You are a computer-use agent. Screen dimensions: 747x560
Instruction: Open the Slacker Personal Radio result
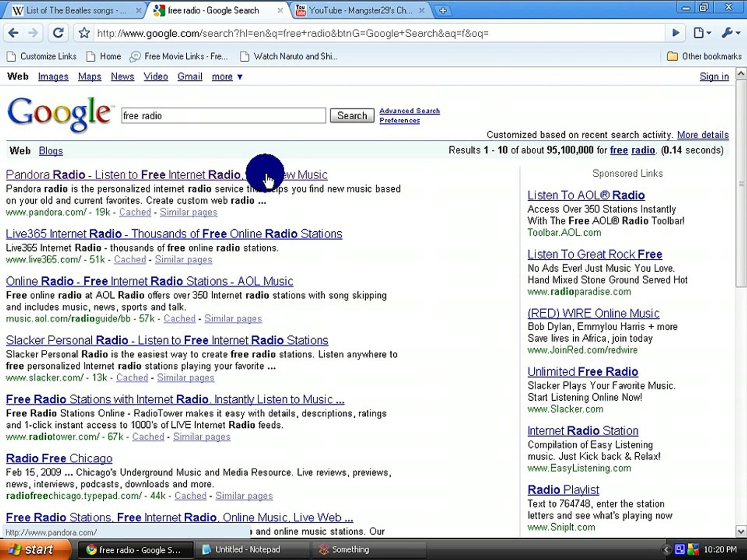tap(167, 340)
